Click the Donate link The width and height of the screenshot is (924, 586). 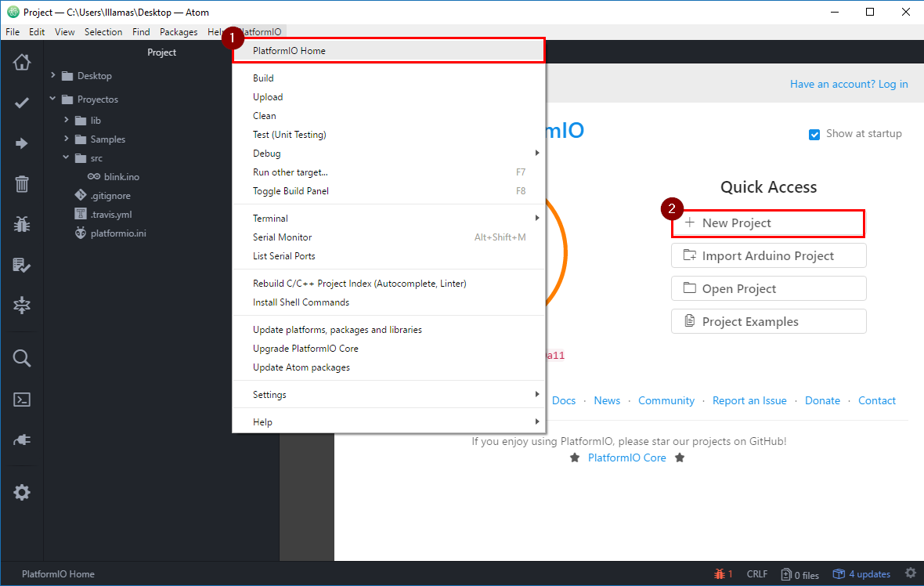tap(823, 401)
